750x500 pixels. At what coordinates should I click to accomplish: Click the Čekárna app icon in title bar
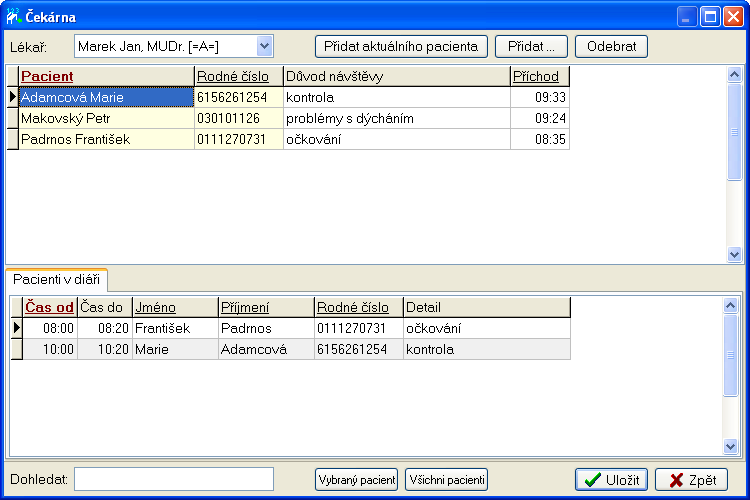tap(15, 17)
